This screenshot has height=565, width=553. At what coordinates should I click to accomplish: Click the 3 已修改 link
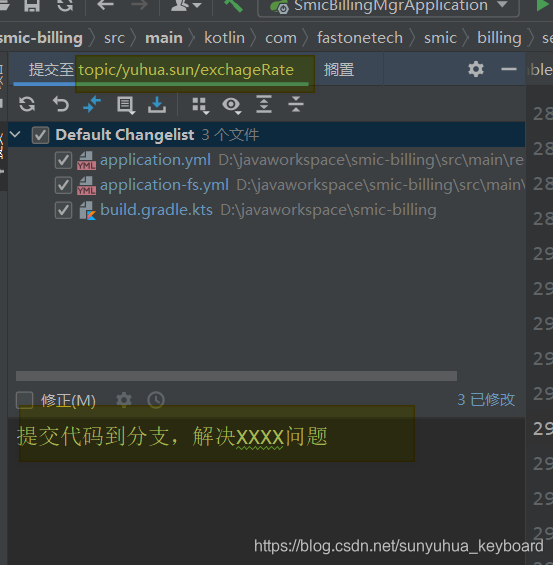tap(486, 400)
